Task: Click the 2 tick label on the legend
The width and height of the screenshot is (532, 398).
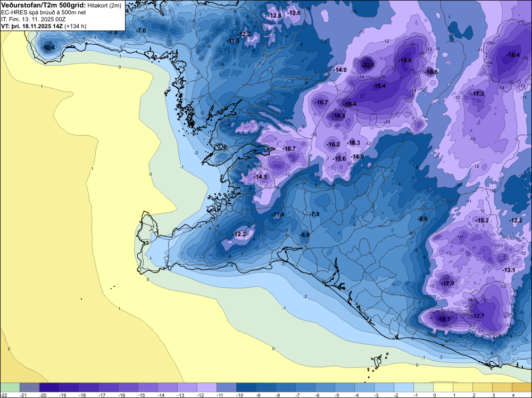Action: click(x=473, y=395)
